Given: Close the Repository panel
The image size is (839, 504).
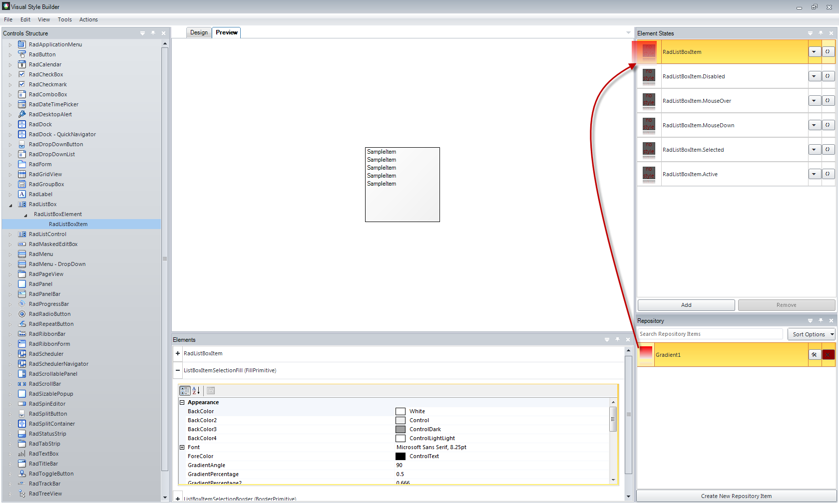Looking at the screenshot, I should 831,321.
